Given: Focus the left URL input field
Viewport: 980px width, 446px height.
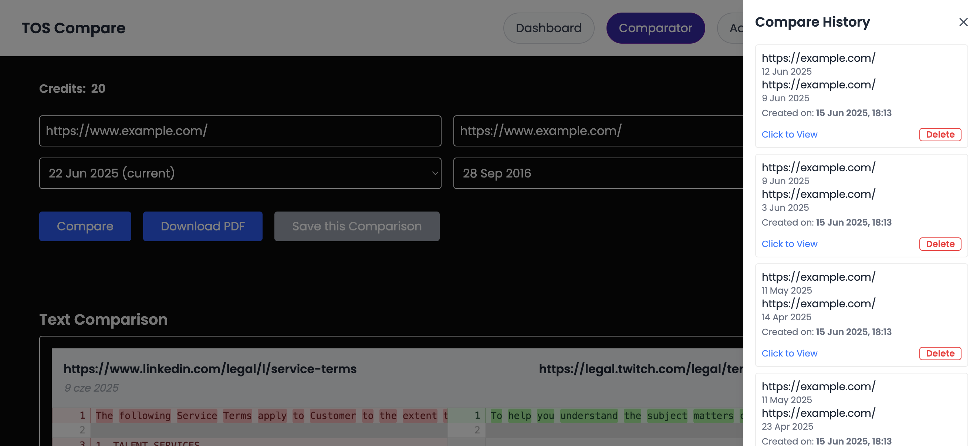Looking at the screenshot, I should tap(240, 131).
